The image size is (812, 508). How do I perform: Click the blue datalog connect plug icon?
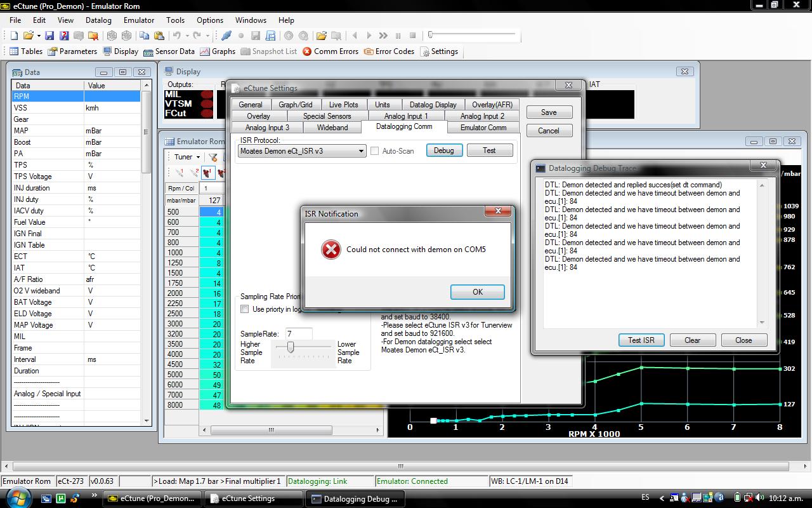click(226, 36)
